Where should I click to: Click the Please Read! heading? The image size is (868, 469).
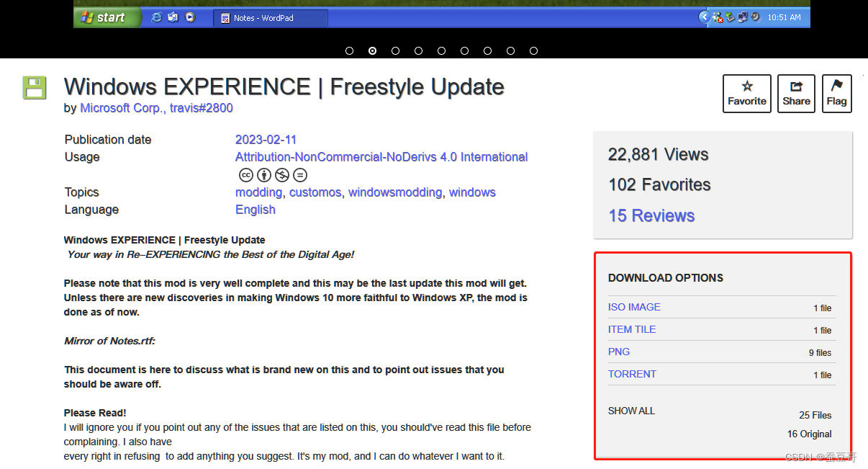pyautogui.click(x=95, y=413)
